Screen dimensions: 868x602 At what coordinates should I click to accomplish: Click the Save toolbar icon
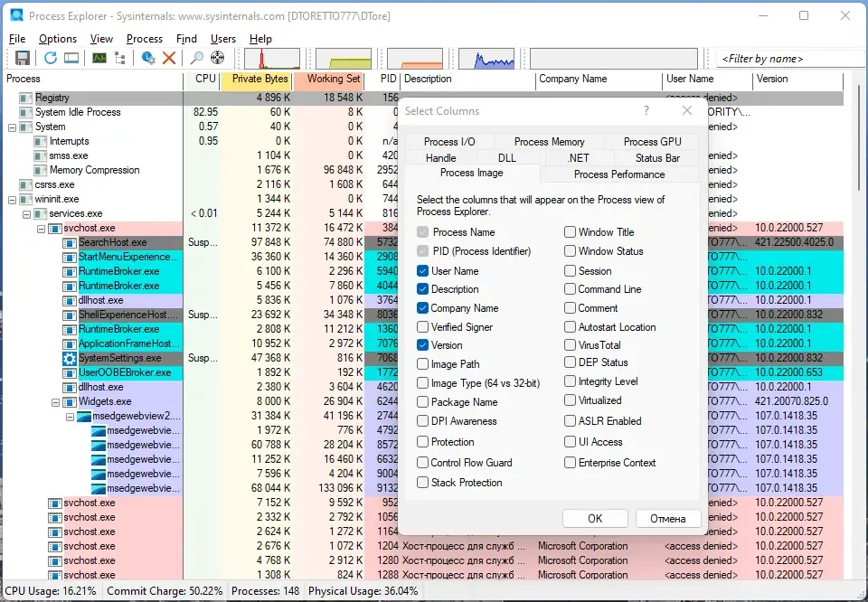[x=22, y=58]
